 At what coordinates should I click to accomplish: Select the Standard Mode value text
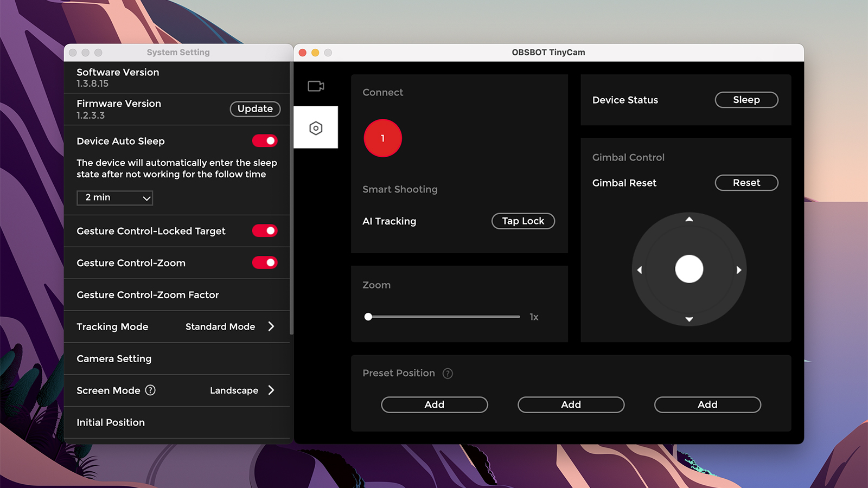pos(220,326)
